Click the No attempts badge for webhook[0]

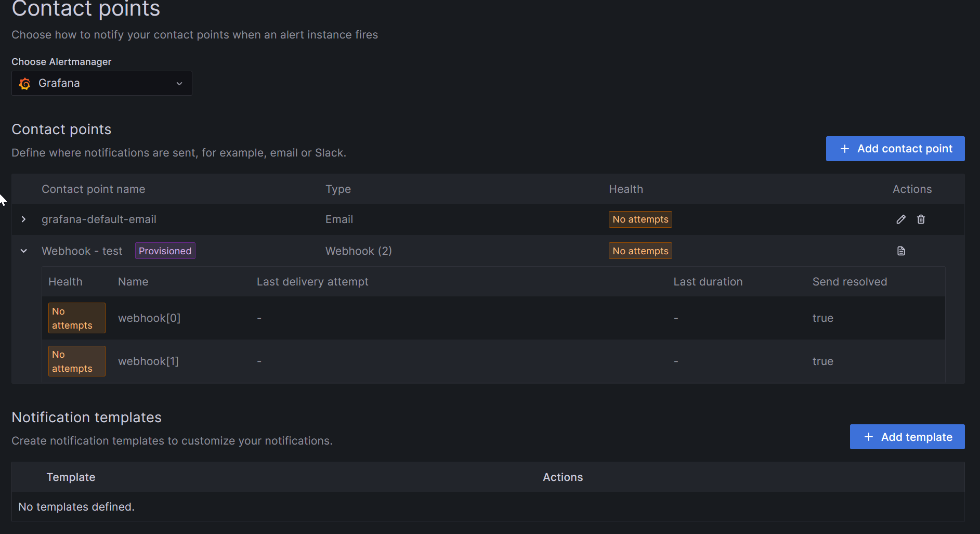pos(76,318)
